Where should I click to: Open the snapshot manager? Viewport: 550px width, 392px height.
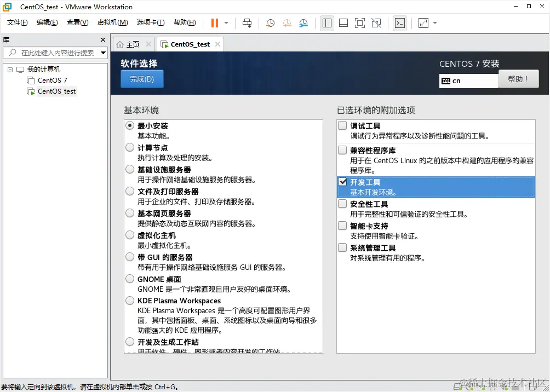tap(305, 23)
